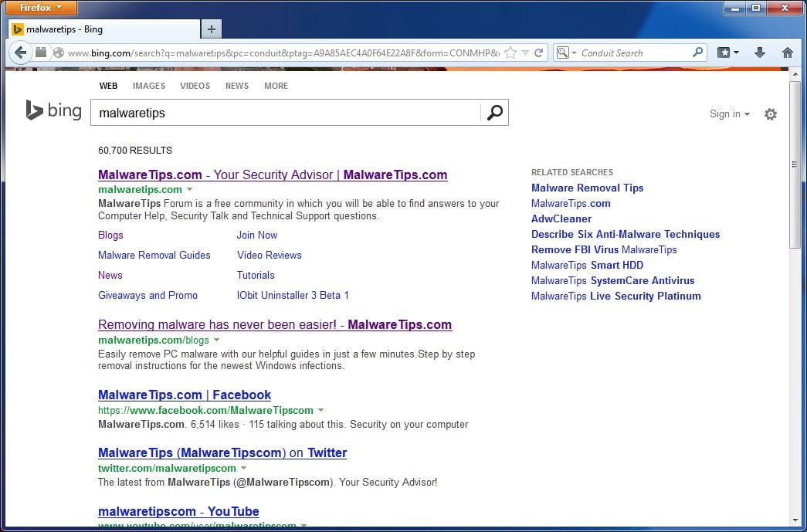
Task: Select the WEB search tab
Action: 108,86
